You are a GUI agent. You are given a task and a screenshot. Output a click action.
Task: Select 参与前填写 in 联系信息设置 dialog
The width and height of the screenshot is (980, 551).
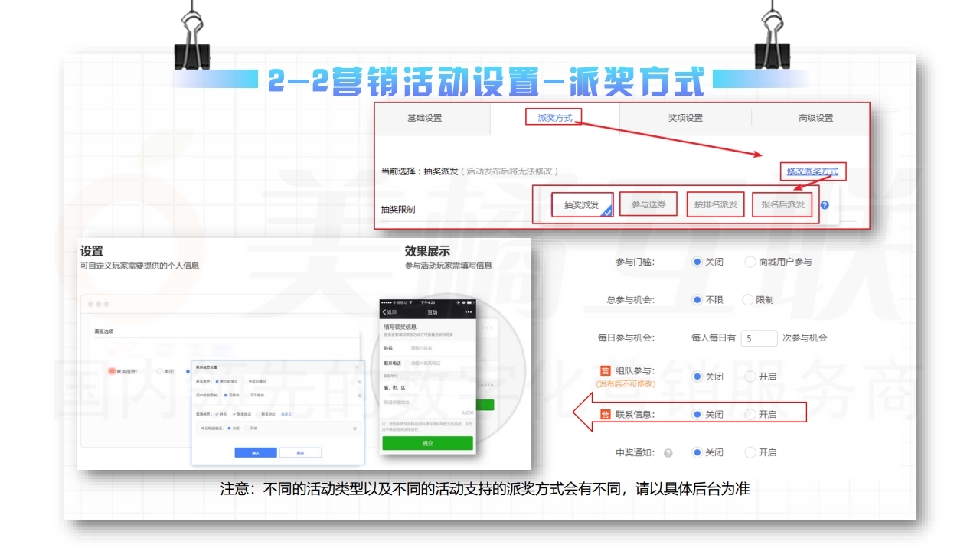[217, 381]
